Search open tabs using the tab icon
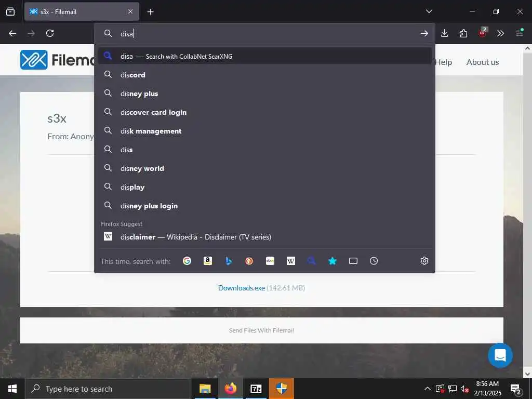The image size is (532, 399). (x=353, y=261)
